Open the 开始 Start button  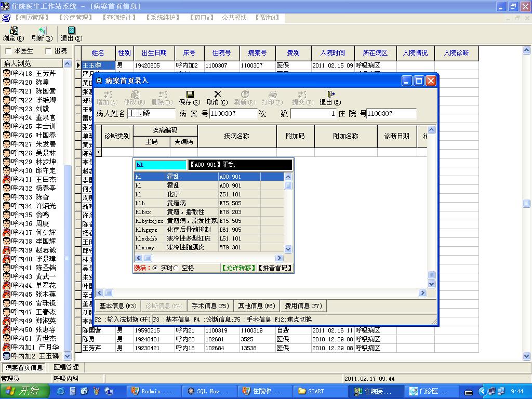click(24, 391)
